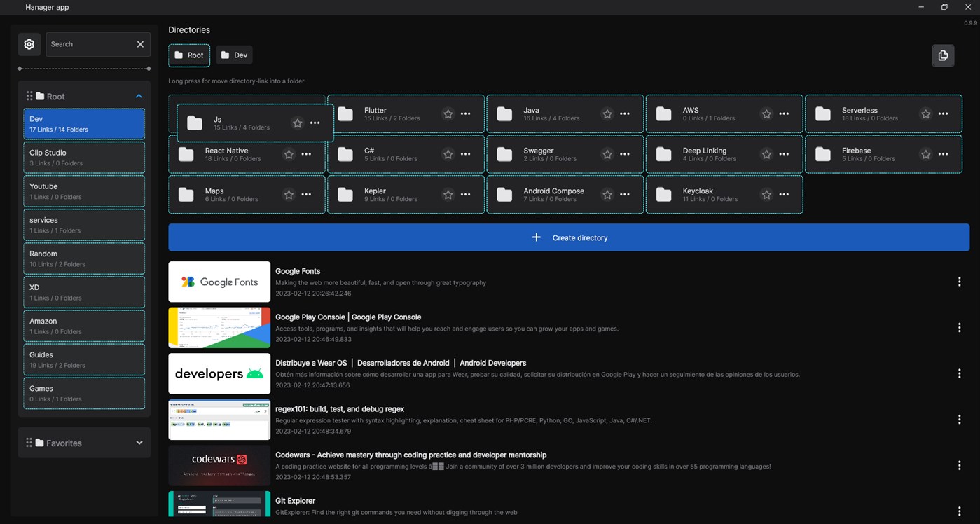Select Random in the sidebar

(84, 258)
